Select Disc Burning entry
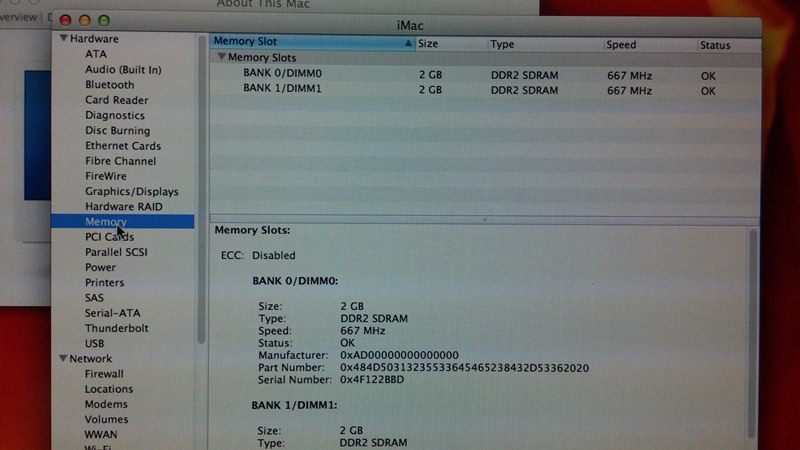 point(117,131)
